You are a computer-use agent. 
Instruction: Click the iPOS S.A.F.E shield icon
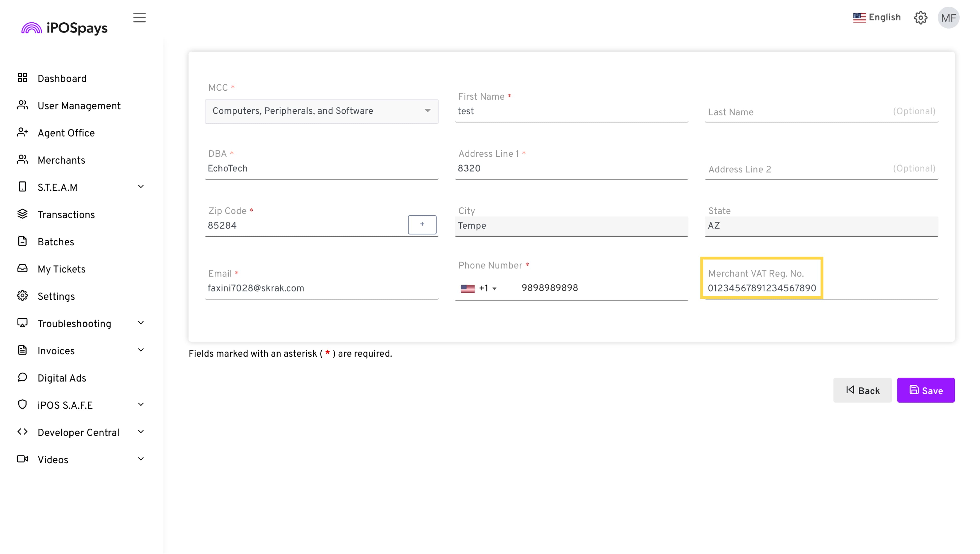[x=22, y=404]
